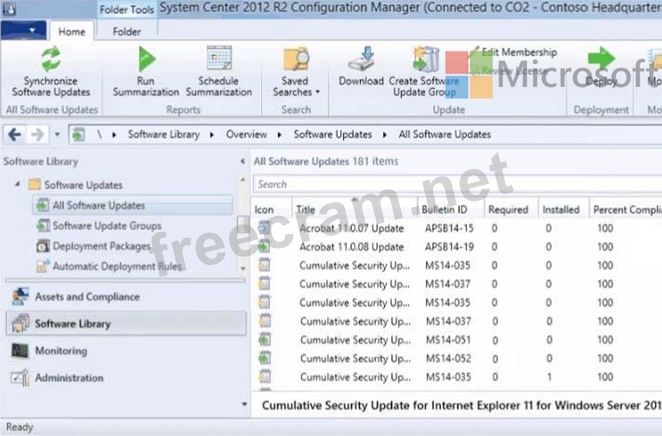Select Software Updates in breadcrumb
This screenshot has height=436, width=662.
[x=333, y=135]
